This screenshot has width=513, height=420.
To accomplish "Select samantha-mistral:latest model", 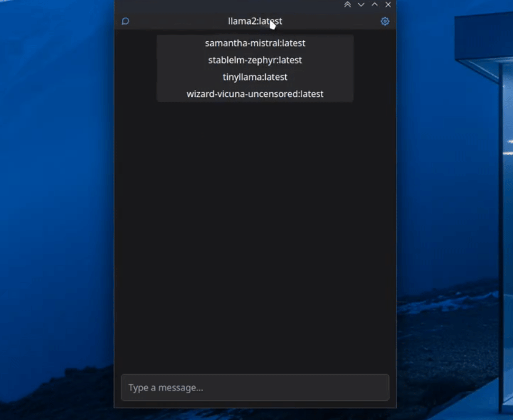I will pyautogui.click(x=255, y=43).
